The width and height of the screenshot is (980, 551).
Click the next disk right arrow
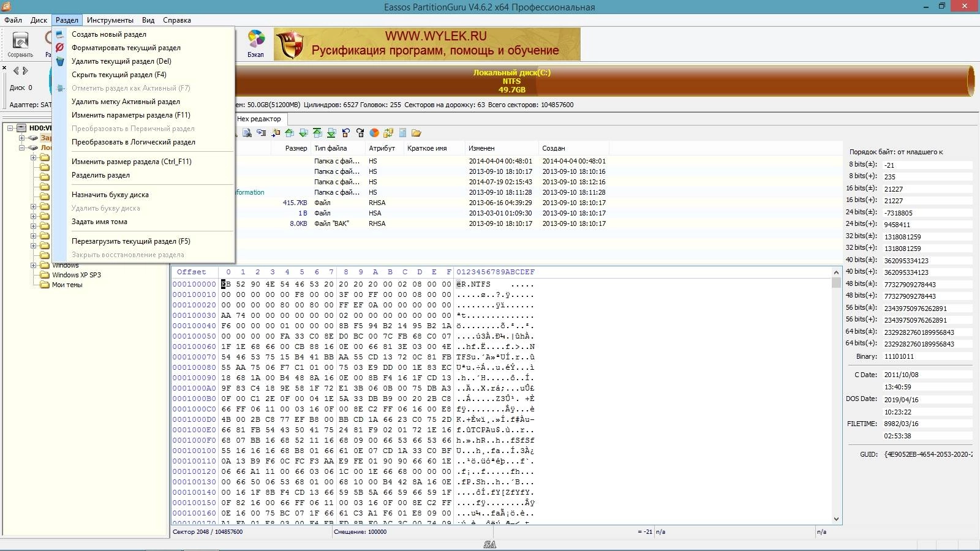[25, 71]
